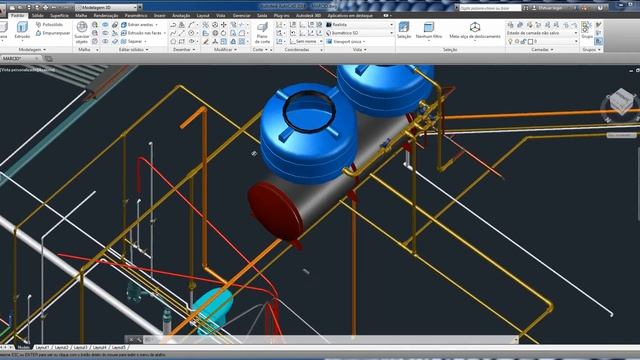Expand the Modelagem panel

32,49
